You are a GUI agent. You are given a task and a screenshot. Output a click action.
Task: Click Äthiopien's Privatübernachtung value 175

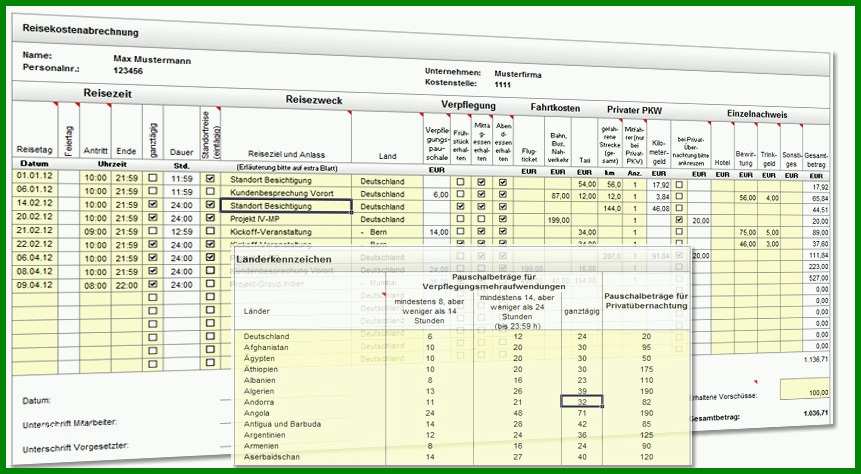646,369
